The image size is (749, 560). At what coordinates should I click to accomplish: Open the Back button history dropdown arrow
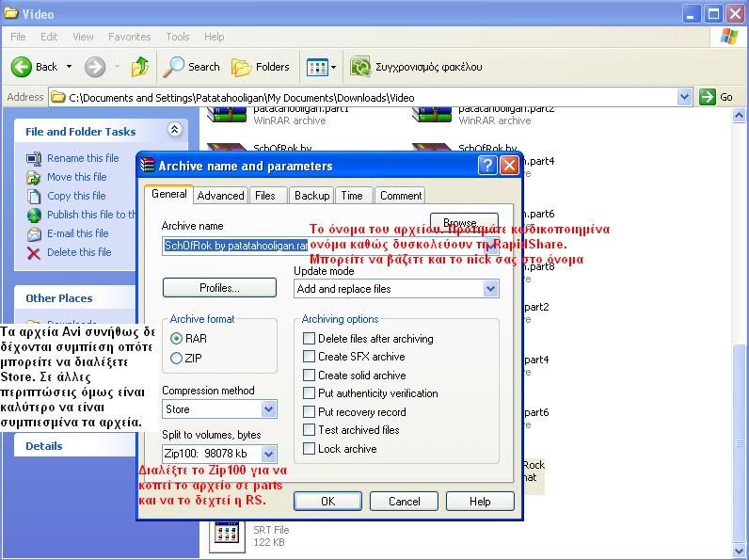[70, 67]
